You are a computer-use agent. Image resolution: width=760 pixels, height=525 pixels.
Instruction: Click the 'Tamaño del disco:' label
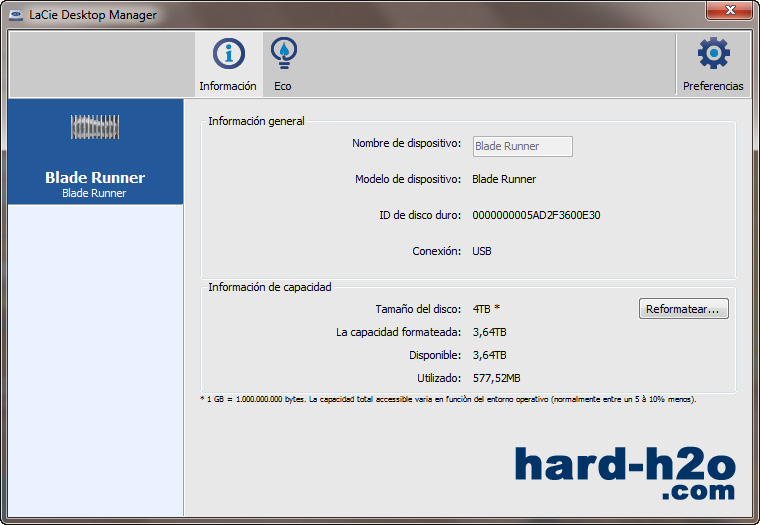pos(418,309)
